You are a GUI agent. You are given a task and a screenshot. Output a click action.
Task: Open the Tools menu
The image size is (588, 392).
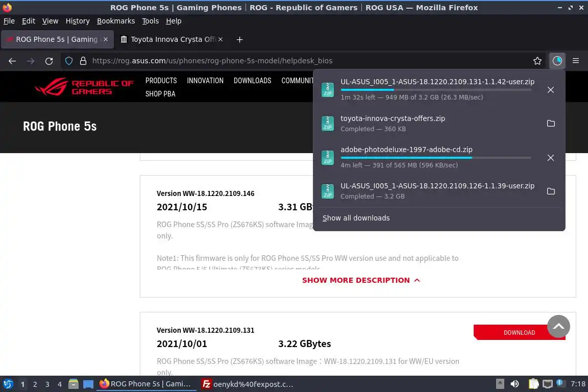pyautogui.click(x=151, y=21)
